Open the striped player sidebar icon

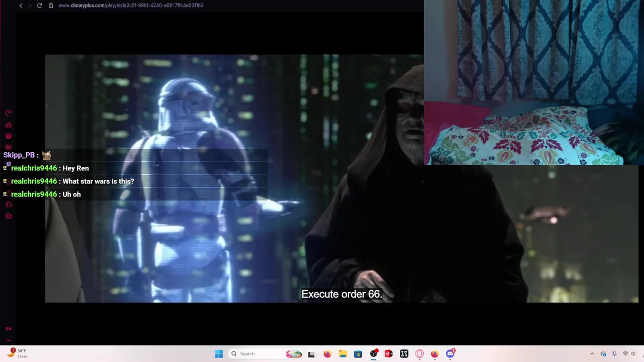coord(9,136)
